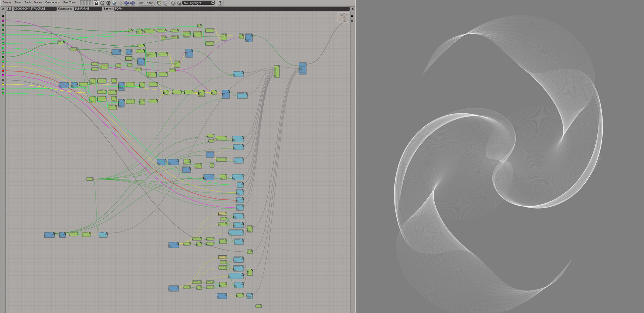Select the blue node at the top chain end

point(249,38)
